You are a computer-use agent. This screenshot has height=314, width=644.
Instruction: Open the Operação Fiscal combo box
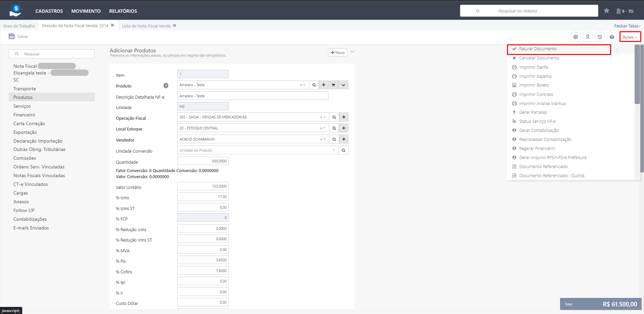pyautogui.click(x=253, y=117)
